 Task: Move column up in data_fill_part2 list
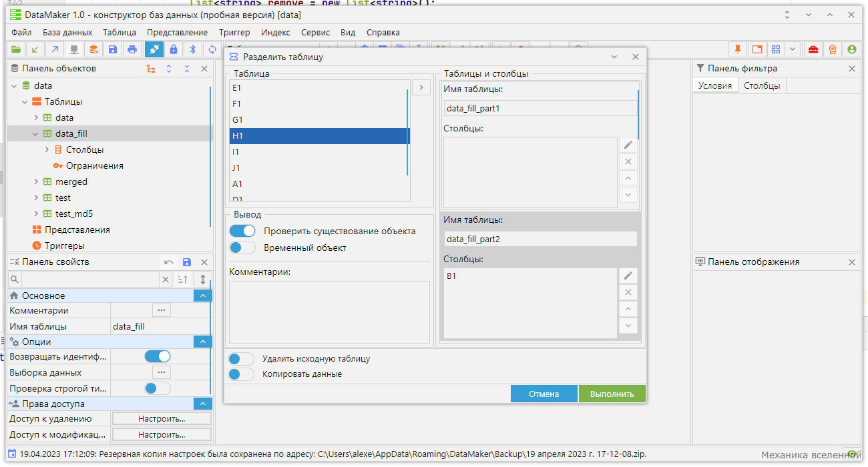tap(628, 309)
